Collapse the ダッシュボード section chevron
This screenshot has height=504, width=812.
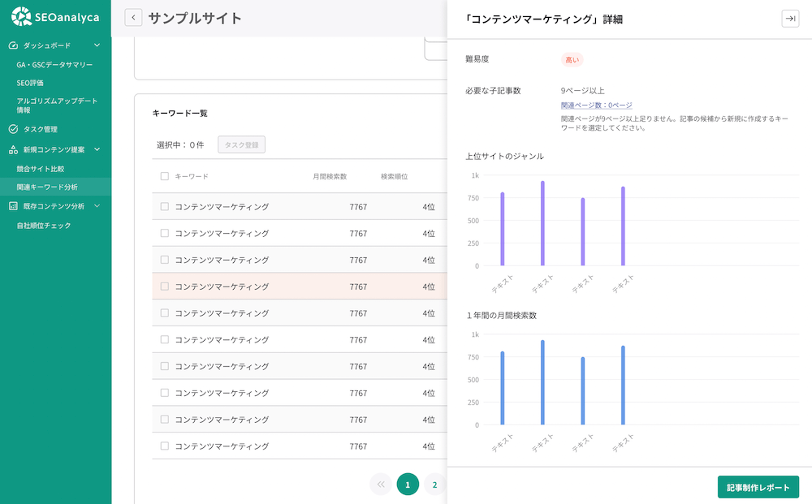(97, 45)
